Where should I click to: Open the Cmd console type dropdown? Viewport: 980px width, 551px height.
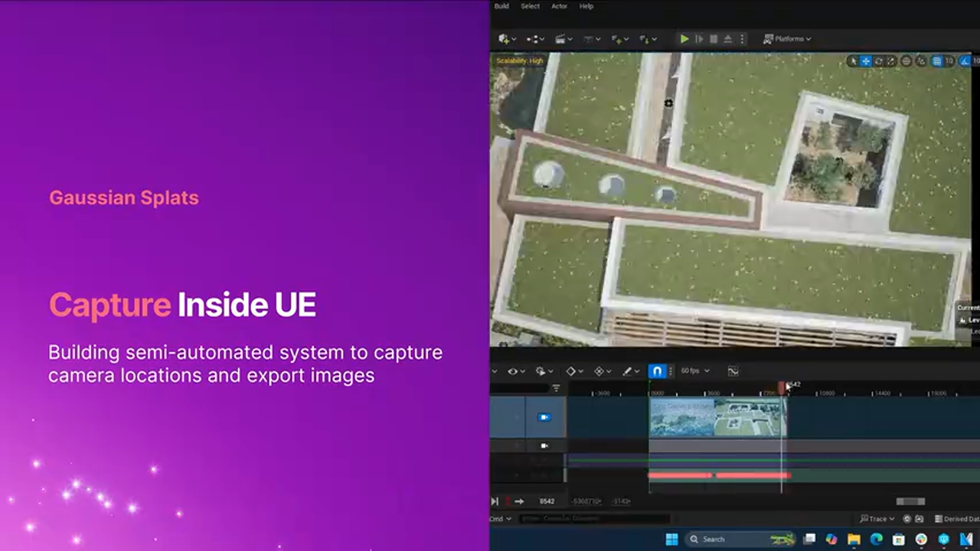pos(501,519)
